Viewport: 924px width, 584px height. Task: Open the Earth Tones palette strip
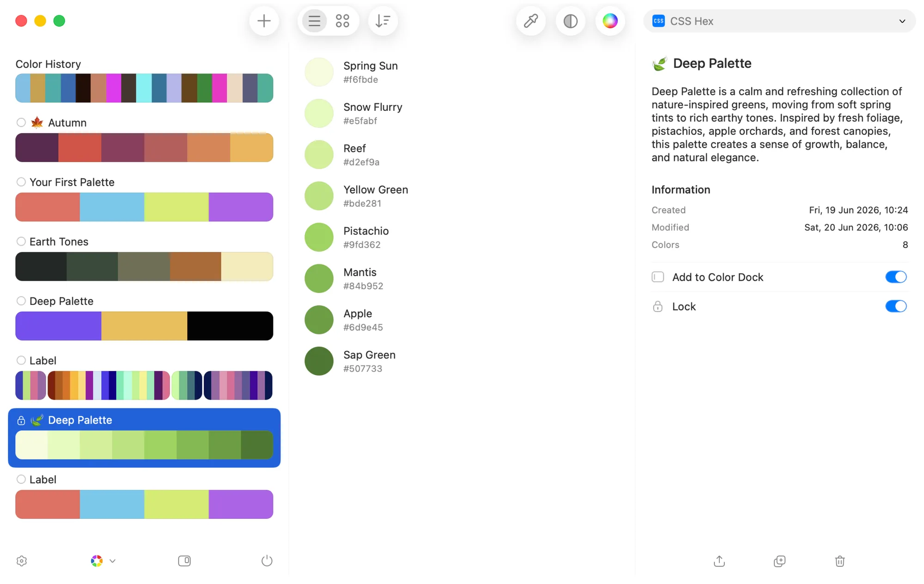pyautogui.click(x=144, y=267)
